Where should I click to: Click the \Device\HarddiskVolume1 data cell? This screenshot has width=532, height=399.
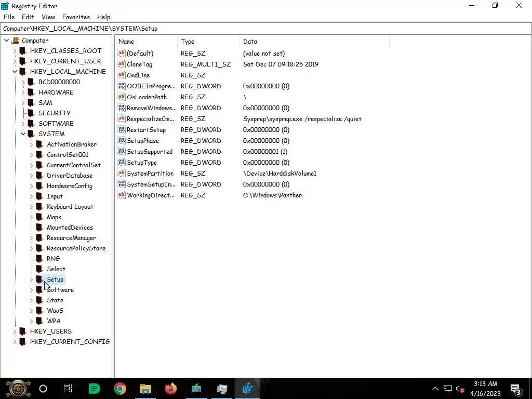pos(280,174)
